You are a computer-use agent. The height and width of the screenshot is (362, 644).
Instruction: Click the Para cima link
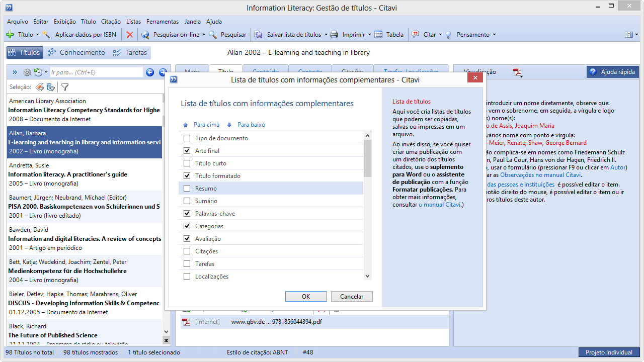[206, 125]
